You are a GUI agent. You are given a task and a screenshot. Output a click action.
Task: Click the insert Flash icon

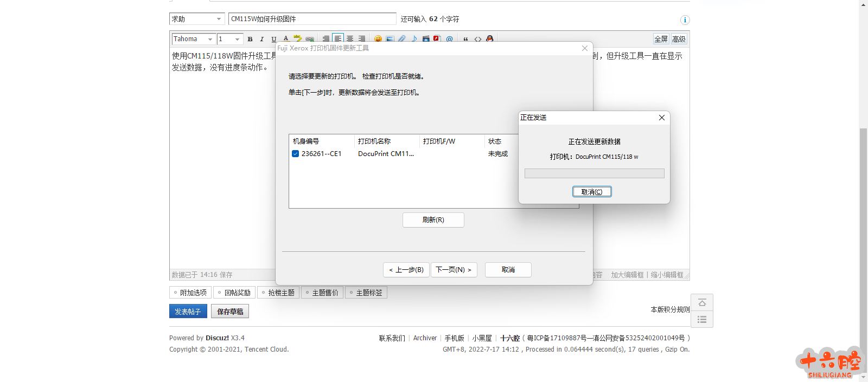pyautogui.click(x=437, y=39)
